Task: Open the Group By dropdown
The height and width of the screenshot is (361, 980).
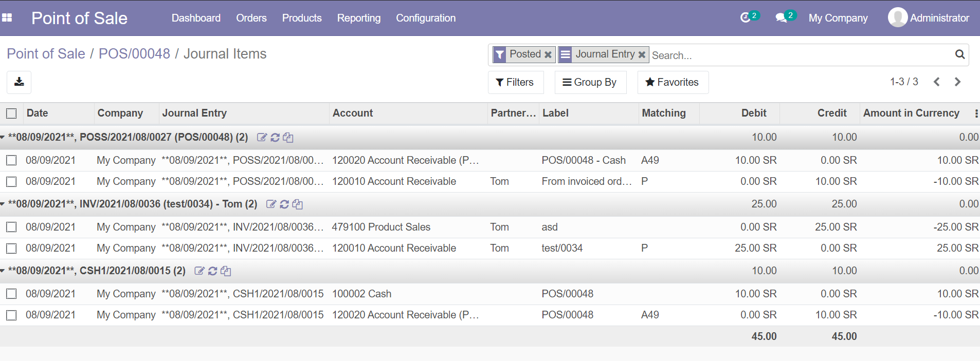Action: (590, 82)
